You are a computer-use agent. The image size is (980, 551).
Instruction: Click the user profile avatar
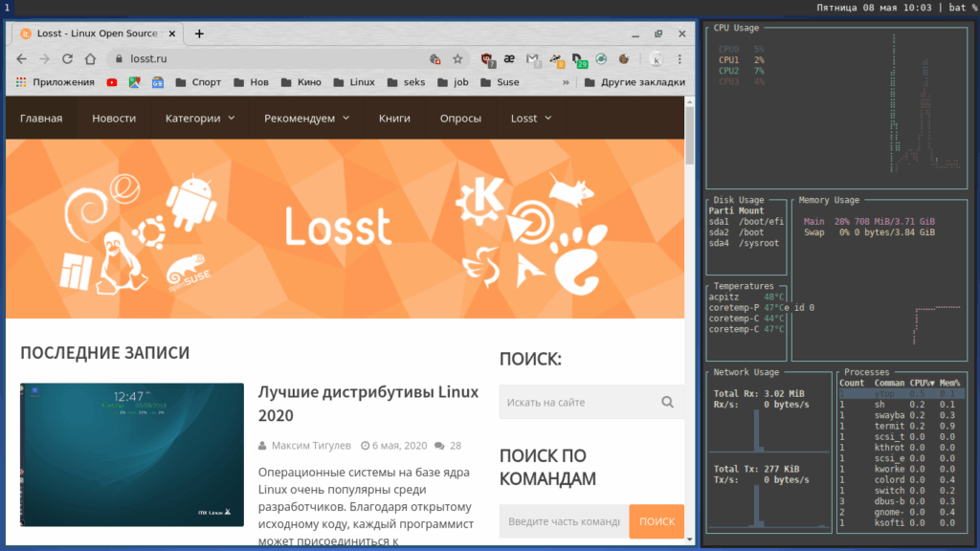coord(656,59)
